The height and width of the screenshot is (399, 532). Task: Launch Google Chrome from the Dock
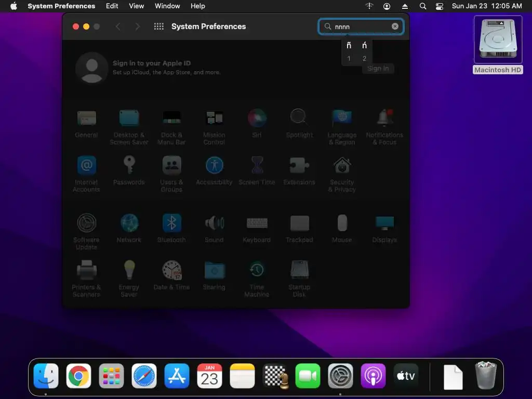click(79, 376)
